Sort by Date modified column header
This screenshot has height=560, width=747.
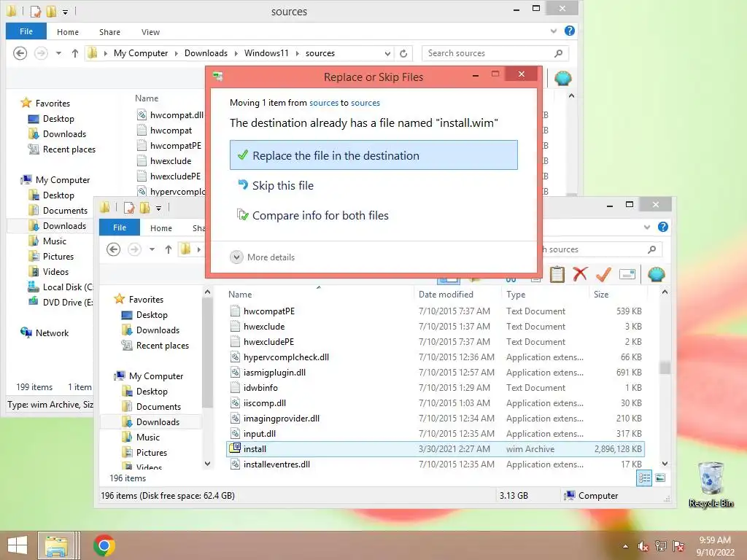pyautogui.click(x=446, y=295)
